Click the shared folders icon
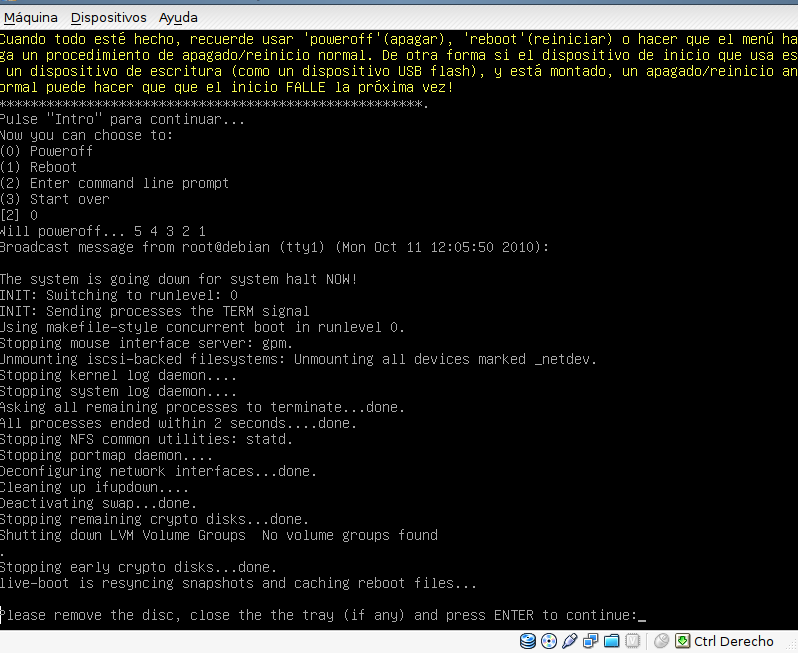 (610, 641)
